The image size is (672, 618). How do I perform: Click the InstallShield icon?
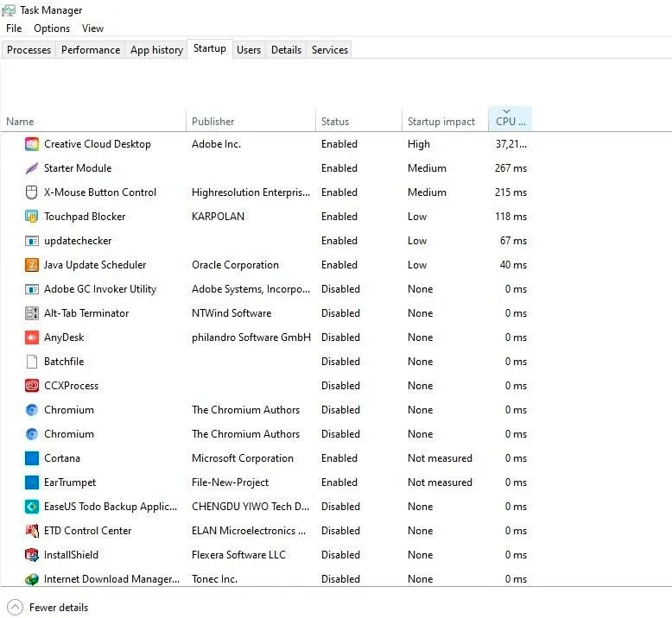coord(32,555)
